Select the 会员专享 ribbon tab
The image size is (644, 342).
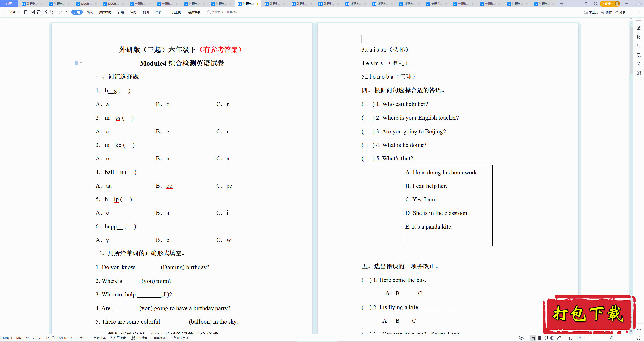coord(194,12)
